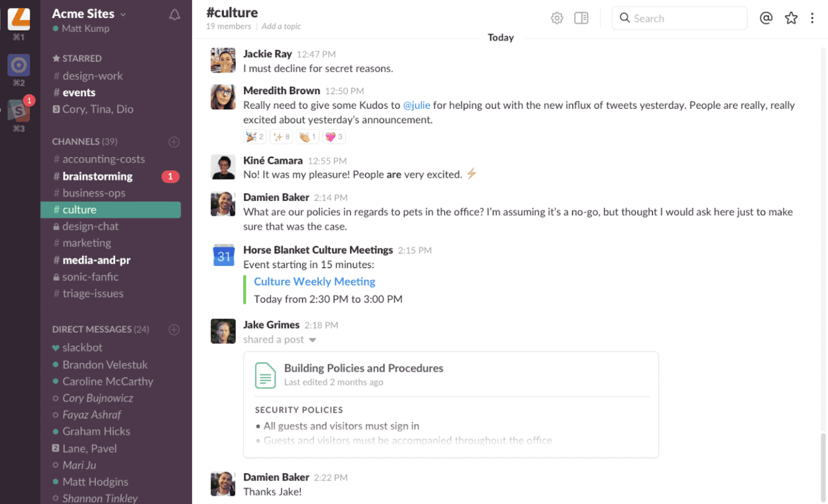This screenshot has height=504, width=828.
Task: Click Jackie Ray's avatar
Action: pos(223,60)
